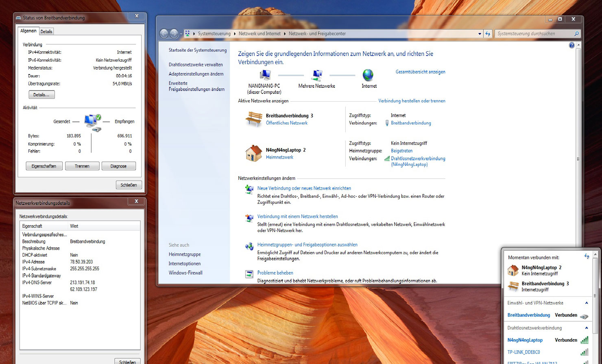Viewport: 602px width, 364px height.
Task: Open the address bar history dropdown
Action: click(x=480, y=34)
